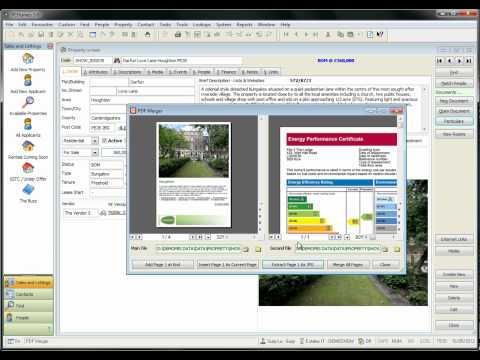Browse for Second File folder icon
480x360 pixels.
tap(397, 249)
